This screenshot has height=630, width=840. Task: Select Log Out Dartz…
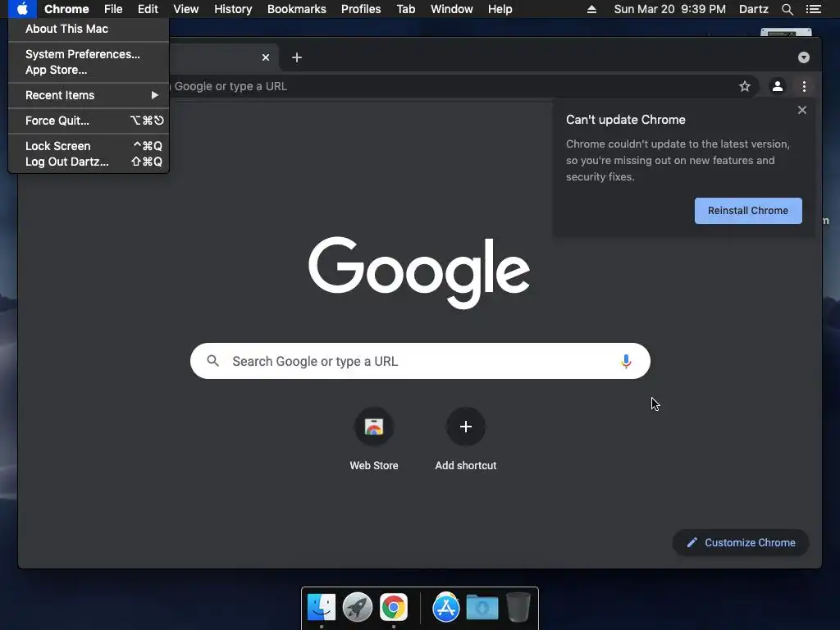coord(89,162)
